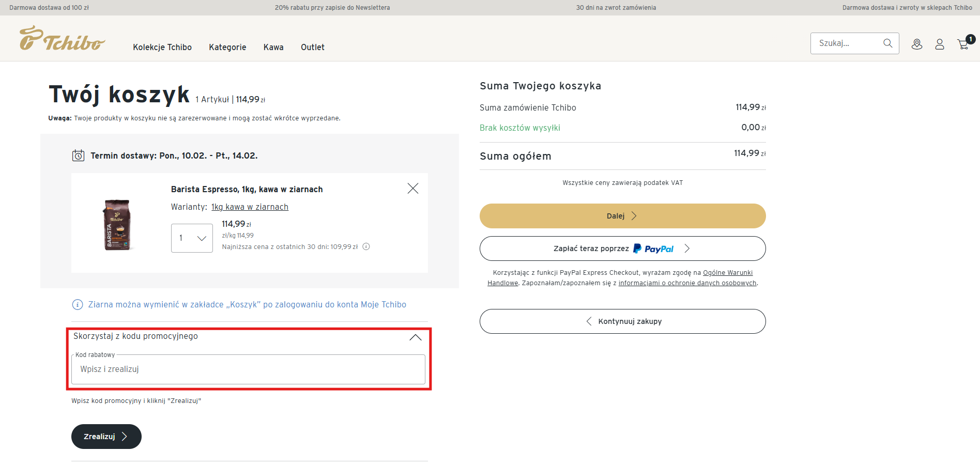Screen dimensions: 980x466
Task: Click the info icon beside Ziarna note
Action: coord(77,305)
